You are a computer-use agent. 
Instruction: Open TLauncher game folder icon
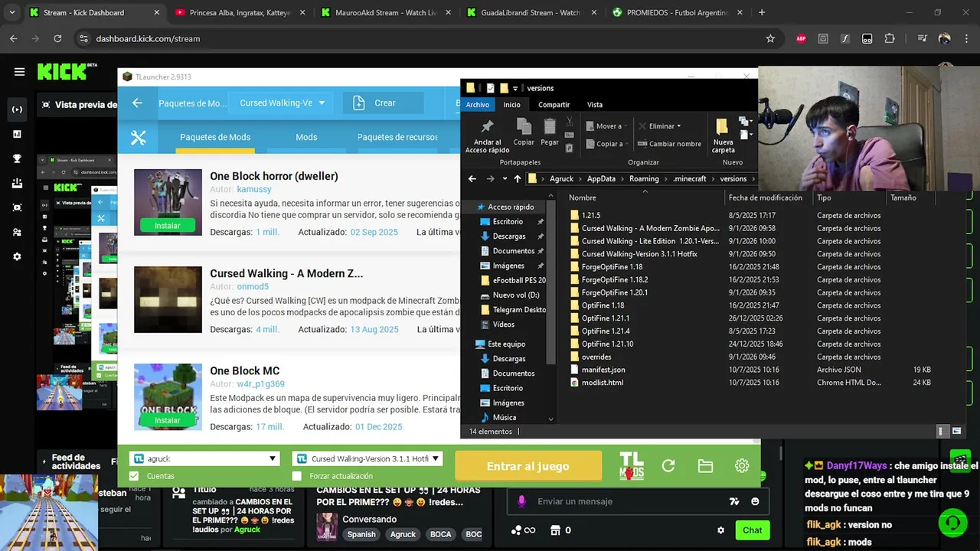pyautogui.click(x=705, y=466)
